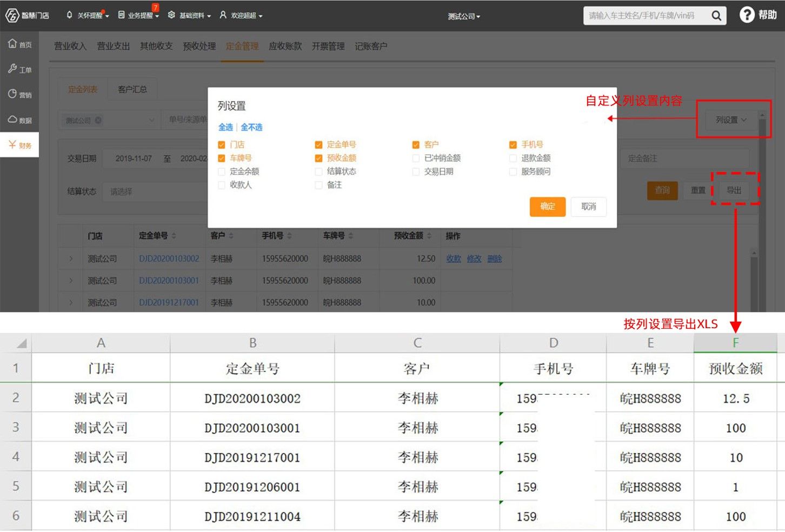Open the 营销 sidebar icon
This screenshot has width=785, height=532.
[x=12, y=94]
